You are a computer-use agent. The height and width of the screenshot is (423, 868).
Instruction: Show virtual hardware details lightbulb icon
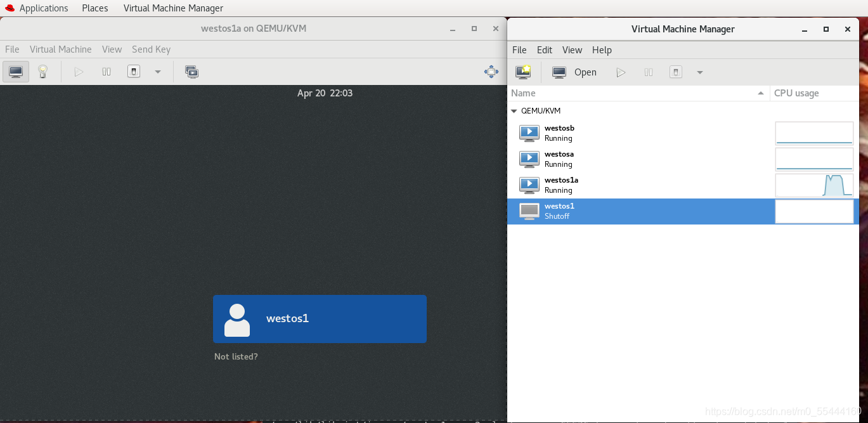point(42,72)
